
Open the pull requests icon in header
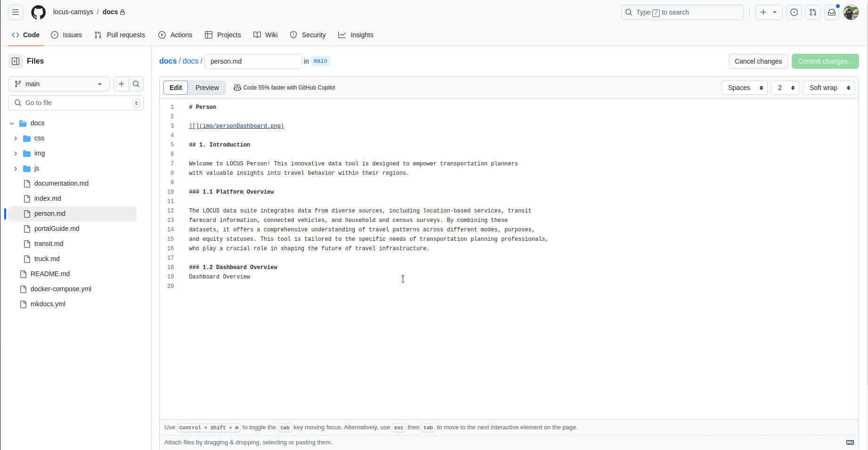pyautogui.click(x=813, y=12)
